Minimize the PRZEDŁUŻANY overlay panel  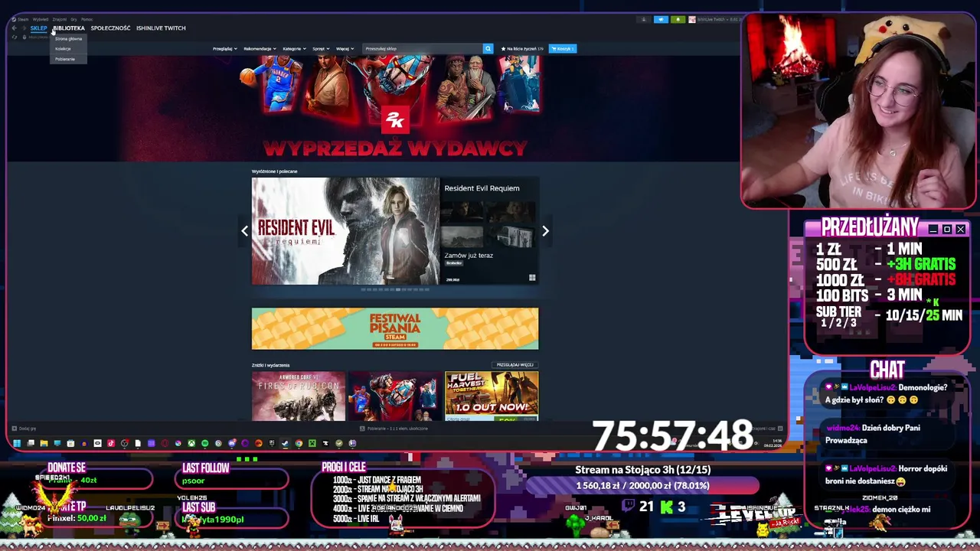pyautogui.click(x=933, y=230)
